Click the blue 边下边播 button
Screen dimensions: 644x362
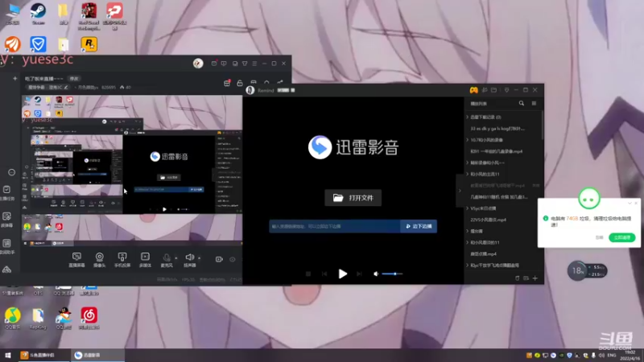(419, 226)
